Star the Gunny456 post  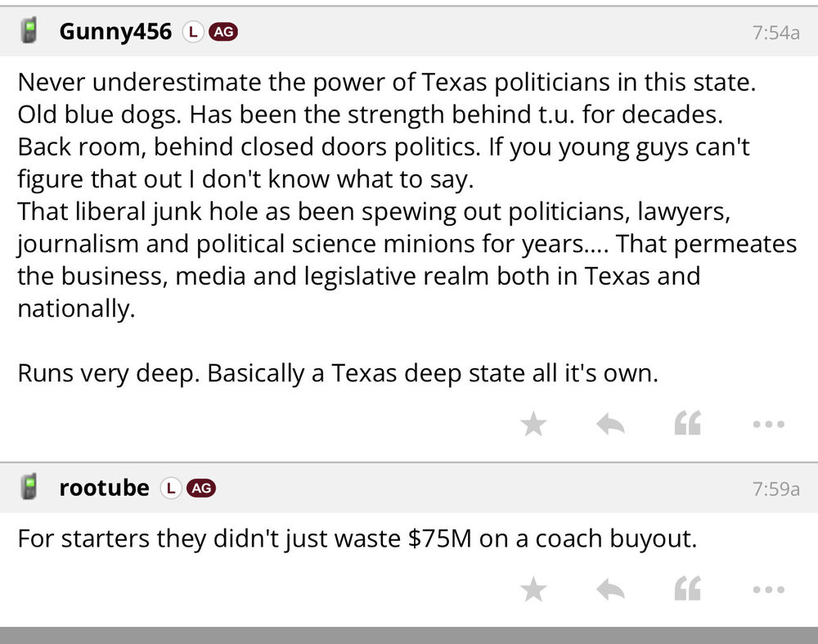click(x=533, y=424)
